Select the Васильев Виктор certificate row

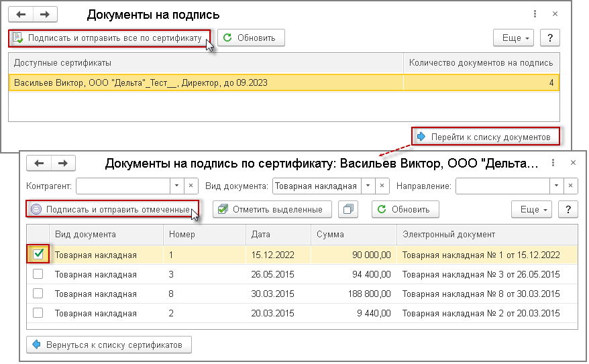[284, 82]
